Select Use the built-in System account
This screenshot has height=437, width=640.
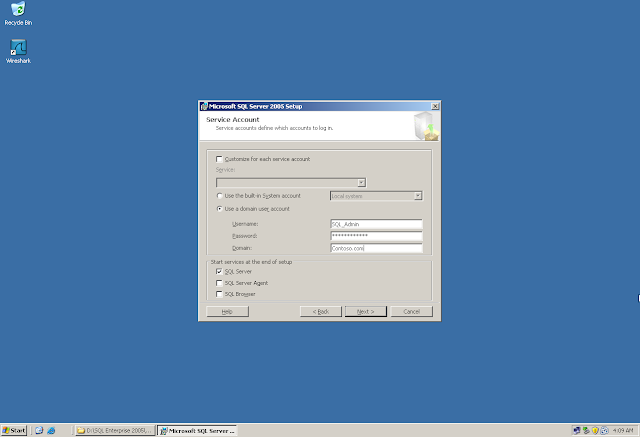point(220,196)
